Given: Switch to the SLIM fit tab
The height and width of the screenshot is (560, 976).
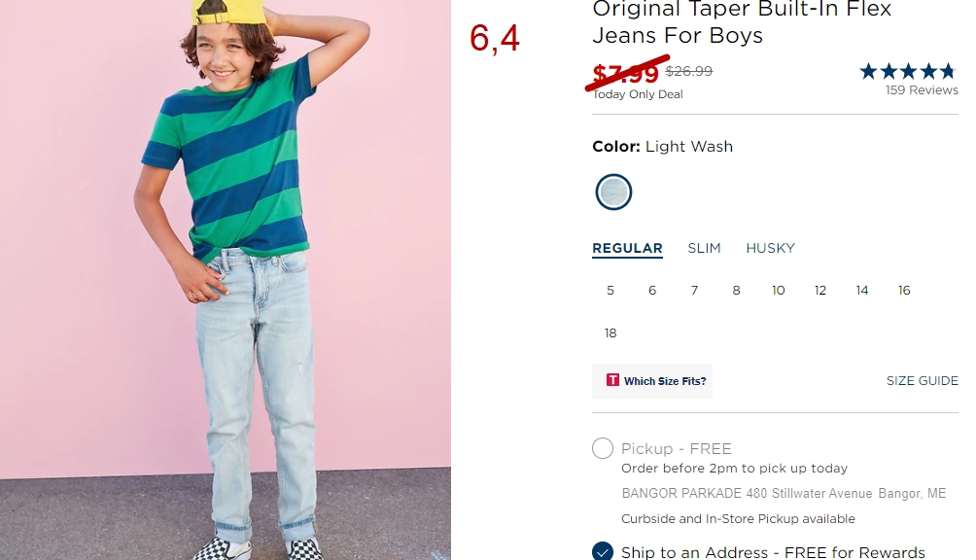Looking at the screenshot, I should point(704,248).
